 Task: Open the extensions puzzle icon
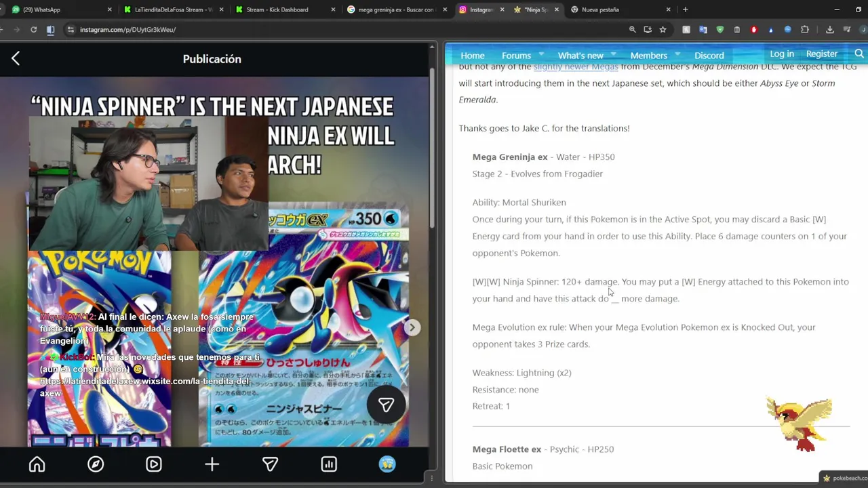click(x=805, y=30)
